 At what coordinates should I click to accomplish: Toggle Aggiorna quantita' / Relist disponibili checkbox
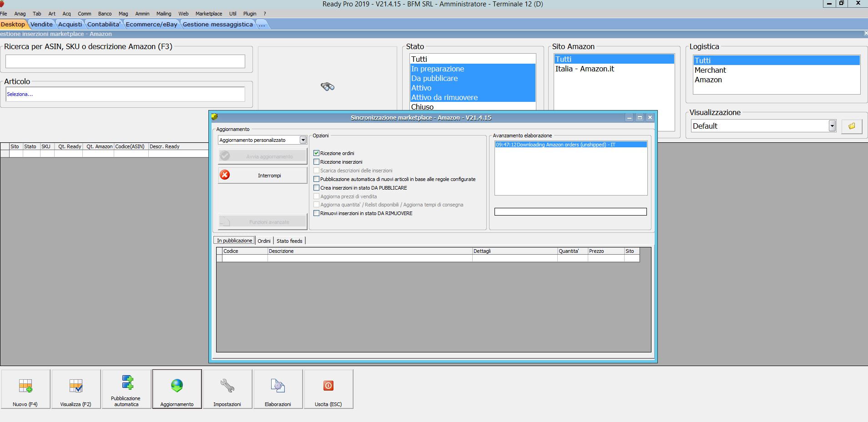(x=317, y=205)
